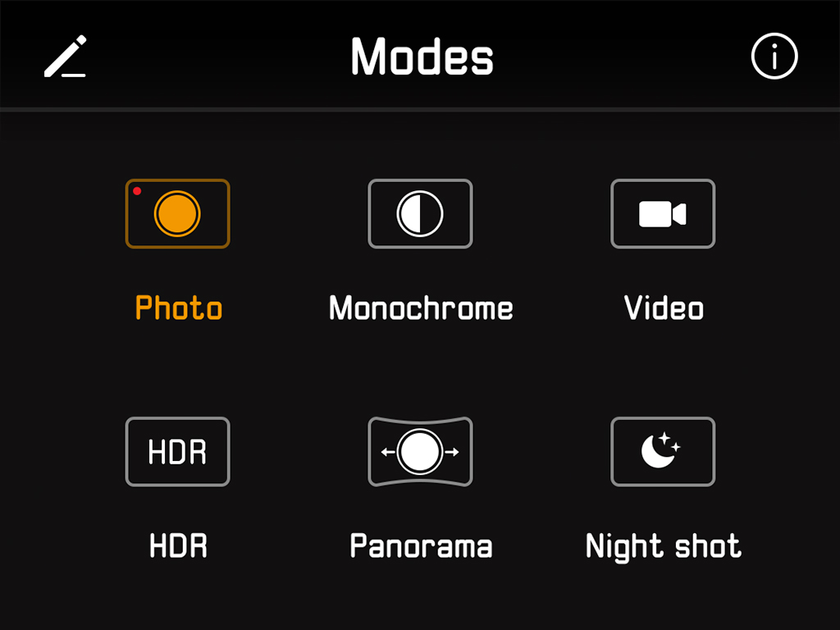Click the Monochrome text label
The width and height of the screenshot is (840, 630).
coord(421,308)
